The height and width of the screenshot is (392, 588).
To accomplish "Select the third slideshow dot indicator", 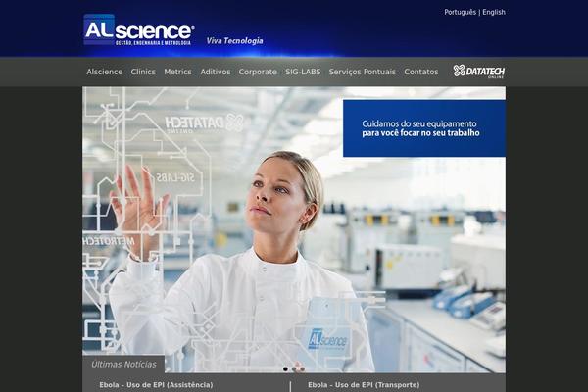I will pos(302,369).
